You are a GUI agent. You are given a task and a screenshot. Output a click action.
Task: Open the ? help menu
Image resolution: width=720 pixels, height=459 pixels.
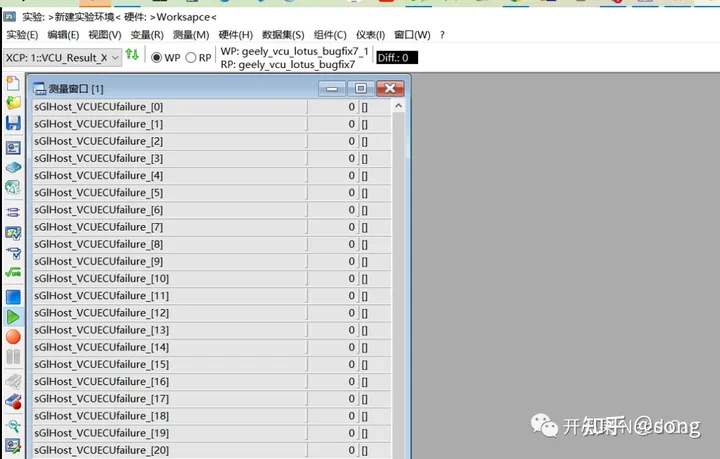[x=442, y=35]
